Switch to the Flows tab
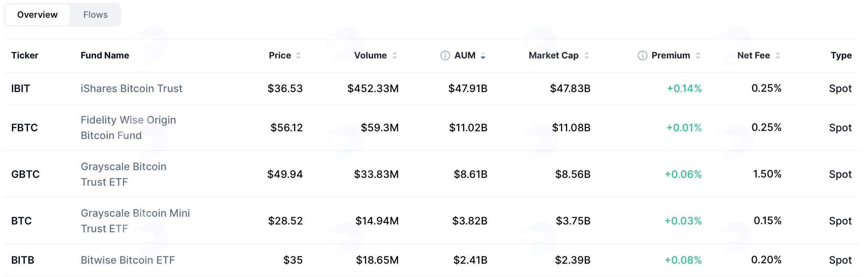868x277 pixels. [95, 15]
